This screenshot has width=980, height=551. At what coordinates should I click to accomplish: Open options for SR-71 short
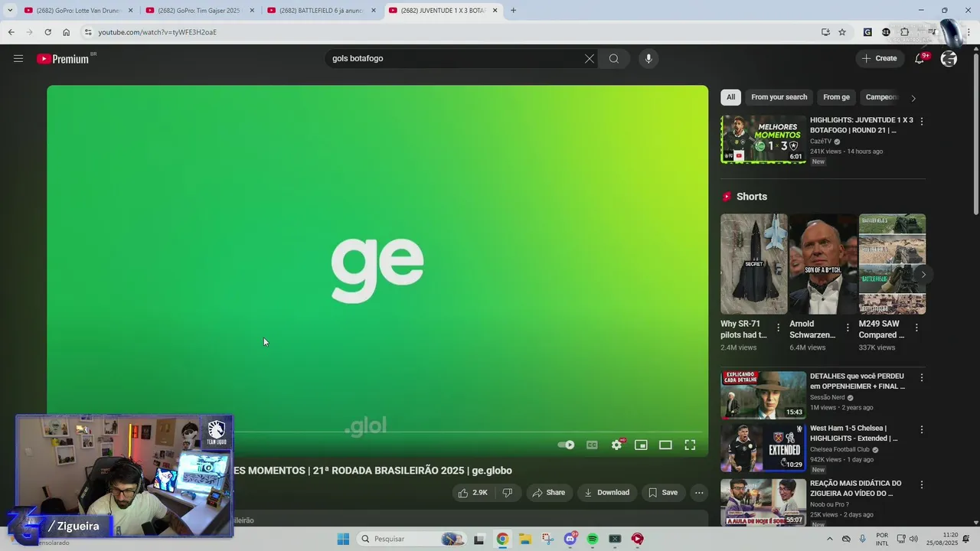coord(779,328)
